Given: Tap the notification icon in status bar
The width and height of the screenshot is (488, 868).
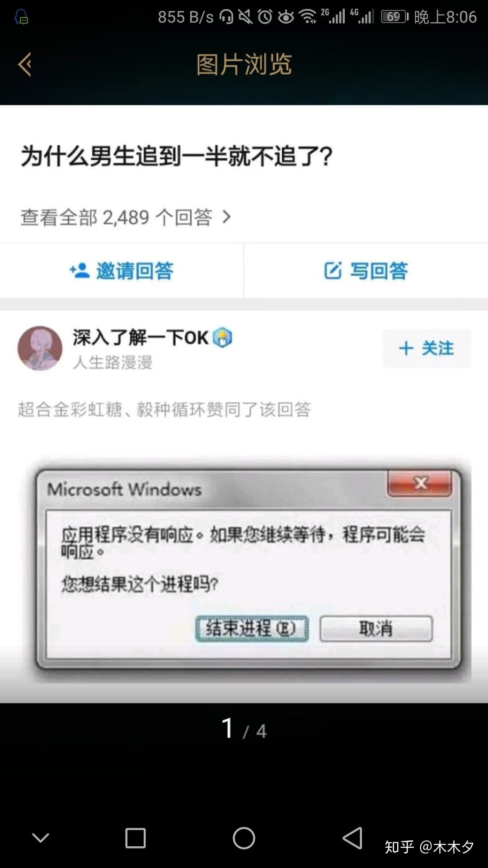Looking at the screenshot, I should click(x=21, y=17).
